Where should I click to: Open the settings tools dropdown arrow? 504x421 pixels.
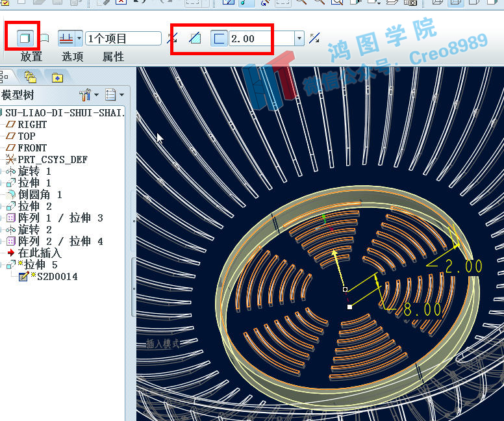point(96,95)
